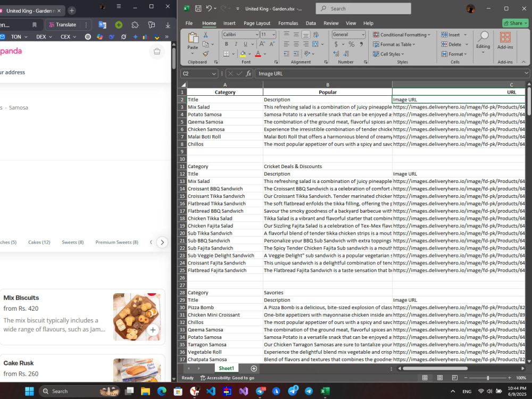The width and height of the screenshot is (532, 399).
Task: Toggle Italic formatting
Action: pos(236,44)
